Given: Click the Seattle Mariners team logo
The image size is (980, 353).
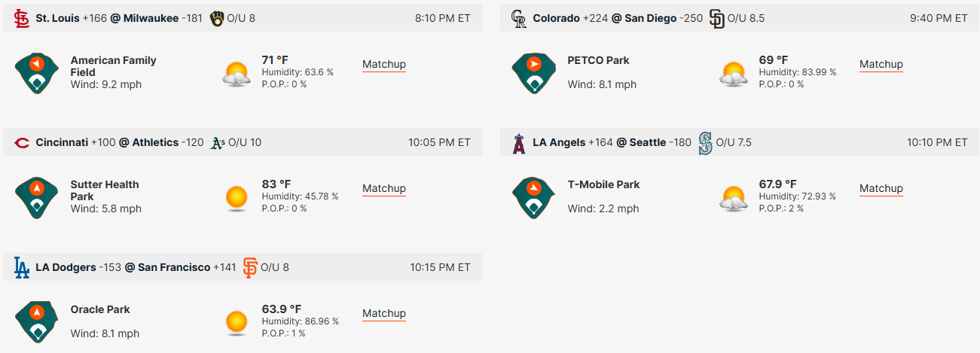Looking at the screenshot, I should tap(706, 143).
